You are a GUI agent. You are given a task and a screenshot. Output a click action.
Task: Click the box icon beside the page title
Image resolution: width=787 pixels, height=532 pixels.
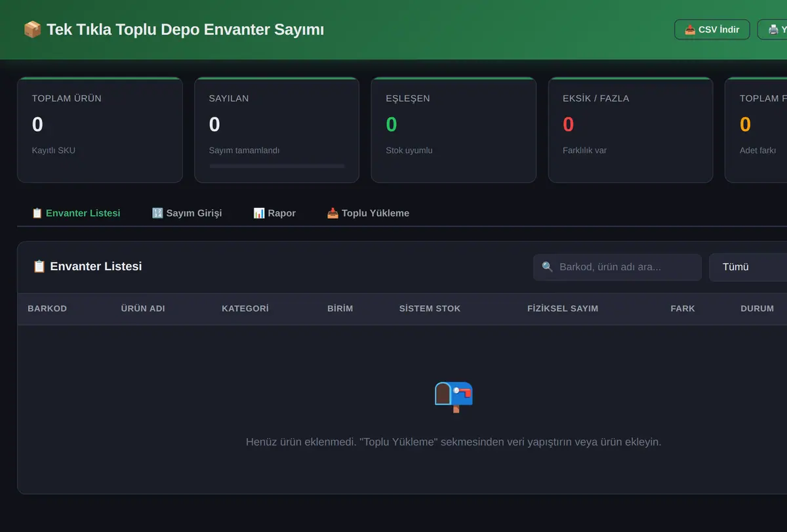point(32,30)
